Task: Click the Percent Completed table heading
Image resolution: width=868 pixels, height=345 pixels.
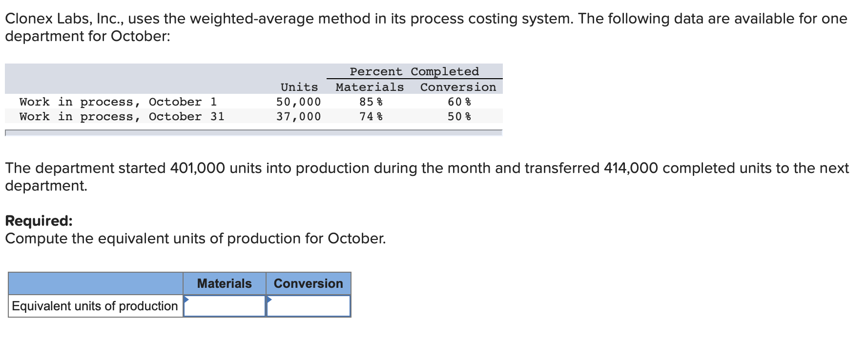Action: tap(414, 71)
